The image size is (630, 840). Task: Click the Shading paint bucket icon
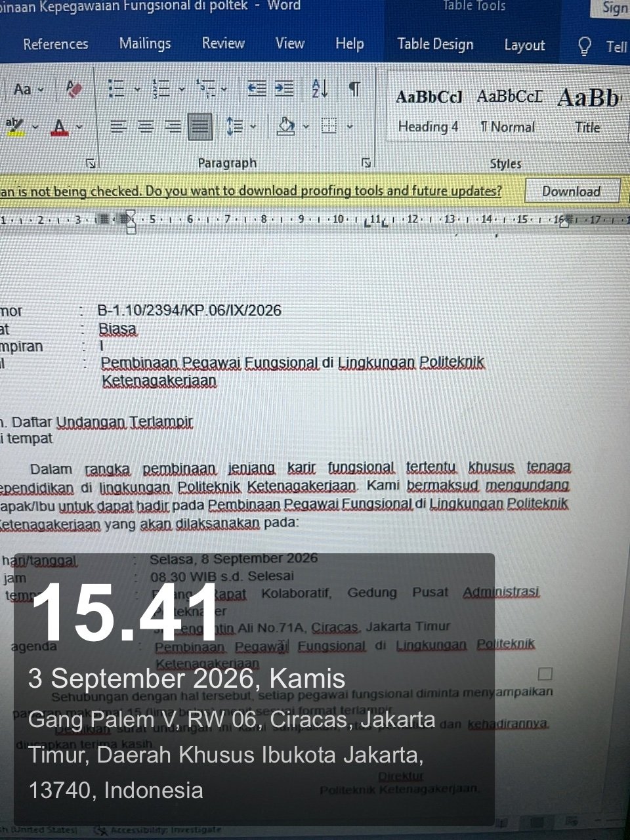click(286, 126)
